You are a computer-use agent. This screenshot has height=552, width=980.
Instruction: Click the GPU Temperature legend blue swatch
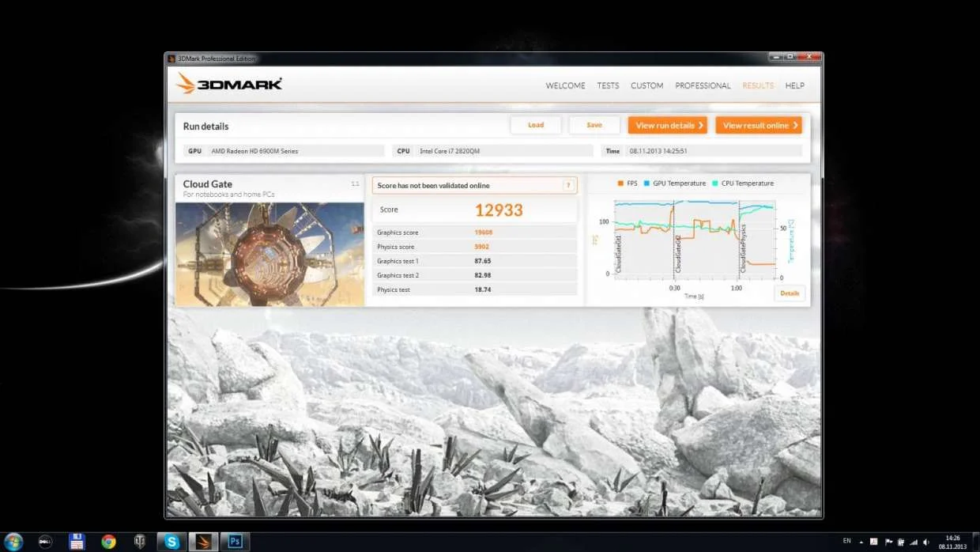tap(646, 183)
